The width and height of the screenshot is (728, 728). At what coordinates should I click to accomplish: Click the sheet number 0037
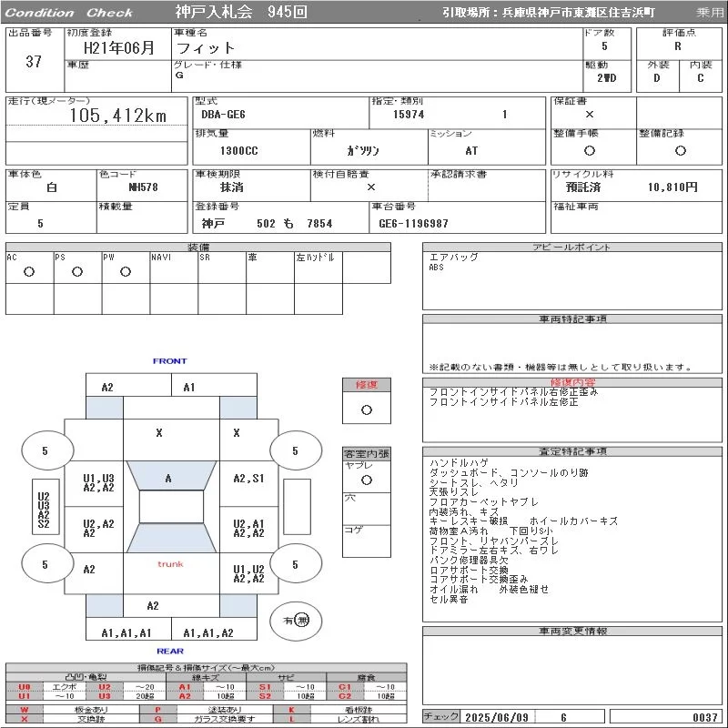pos(705,717)
